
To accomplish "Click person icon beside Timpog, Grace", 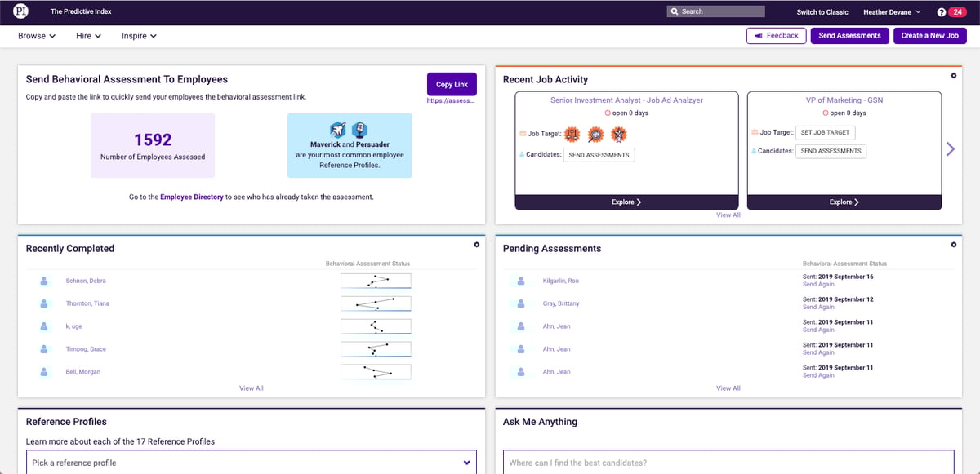I will coord(44,349).
